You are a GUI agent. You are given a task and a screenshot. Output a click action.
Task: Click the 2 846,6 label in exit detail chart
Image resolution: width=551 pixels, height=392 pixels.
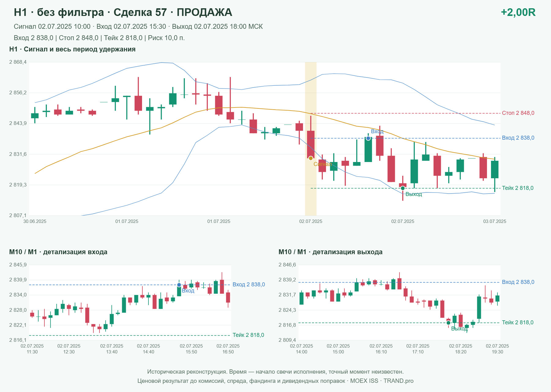(287, 265)
